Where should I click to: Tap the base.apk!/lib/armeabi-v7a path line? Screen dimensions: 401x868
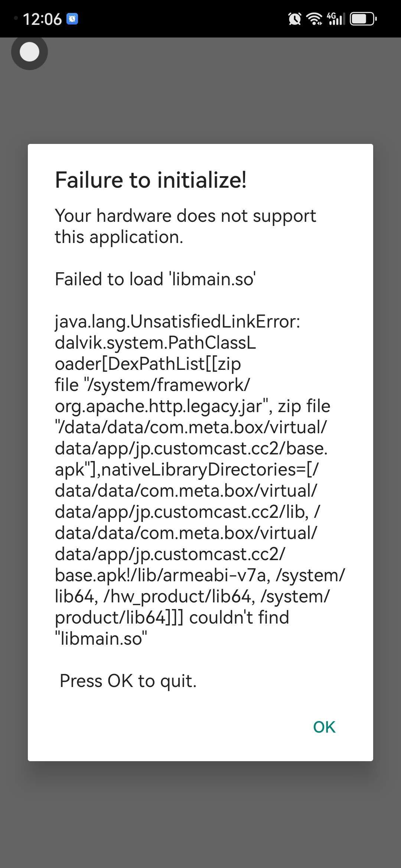pyautogui.click(x=199, y=575)
